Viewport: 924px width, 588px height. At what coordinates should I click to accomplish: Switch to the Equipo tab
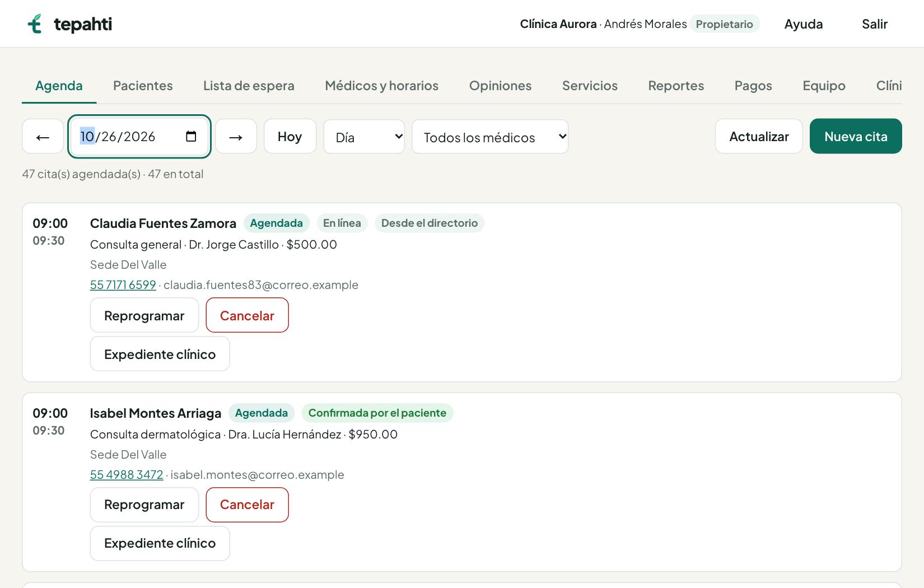pyautogui.click(x=824, y=86)
